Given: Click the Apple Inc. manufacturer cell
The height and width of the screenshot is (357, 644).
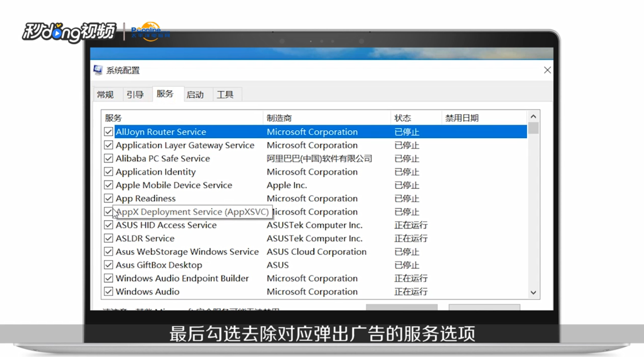Looking at the screenshot, I should click(x=287, y=185).
